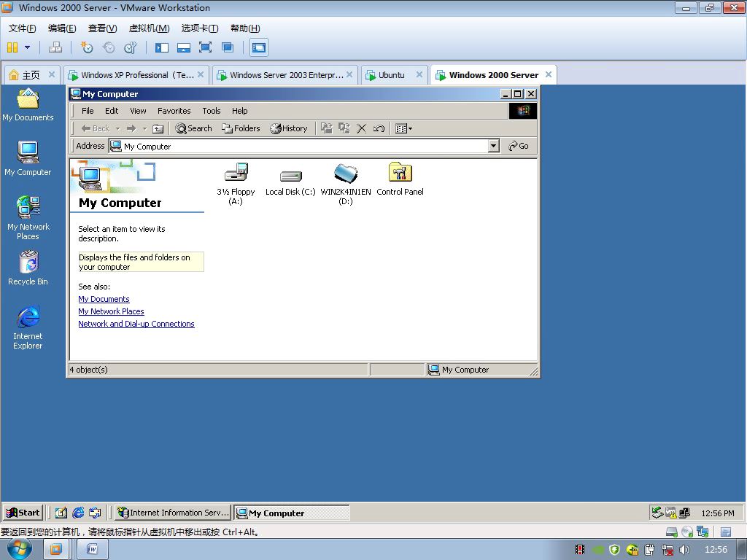Click the Recycle Bin desktop icon

pyautogui.click(x=28, y=263)
